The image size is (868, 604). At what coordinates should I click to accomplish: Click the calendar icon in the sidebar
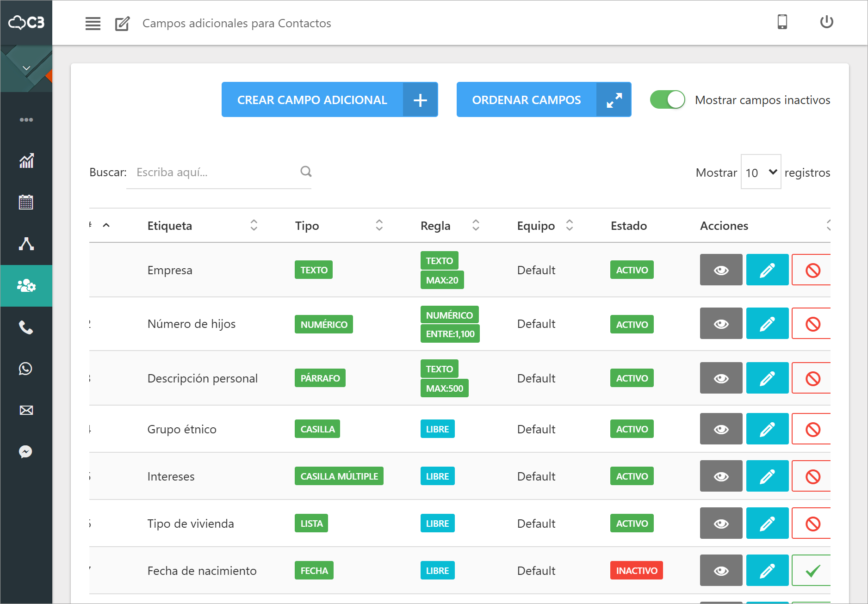[x=26, y=202]
